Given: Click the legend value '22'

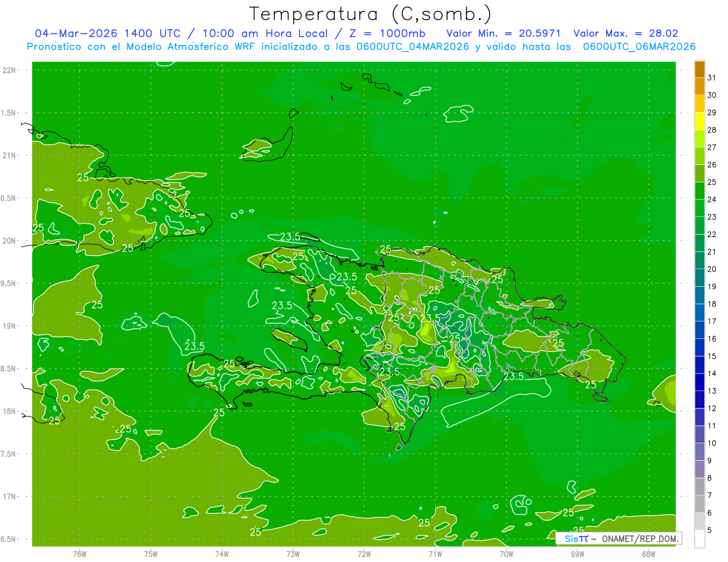Looking at the screenshot, I should pyautogui.click(x=712, y=234).
